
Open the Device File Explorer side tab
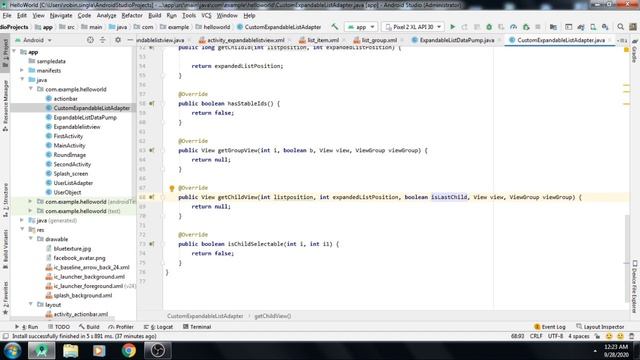tap(634, 287)
